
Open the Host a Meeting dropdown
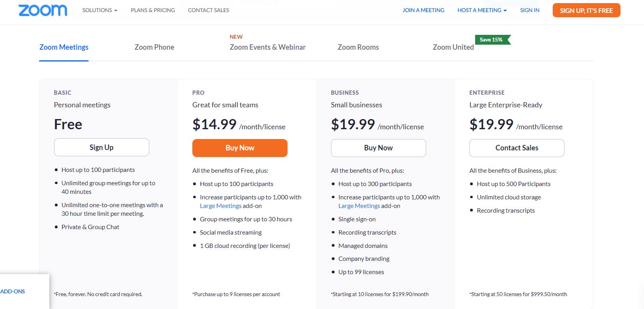point(482,10)
